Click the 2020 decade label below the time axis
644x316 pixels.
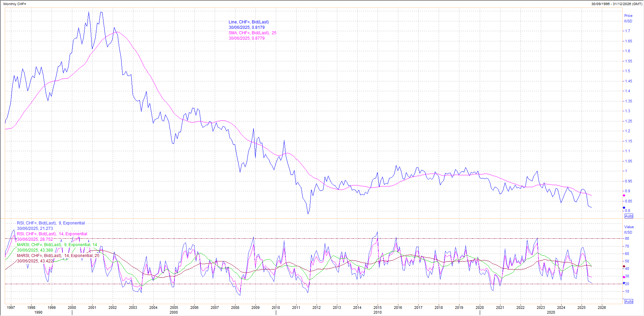[x=551, y=312]
